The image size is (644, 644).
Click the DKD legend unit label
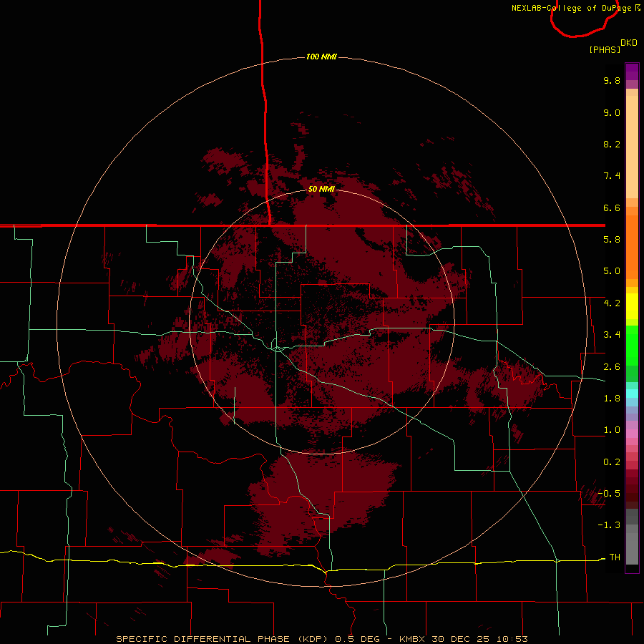629,43
